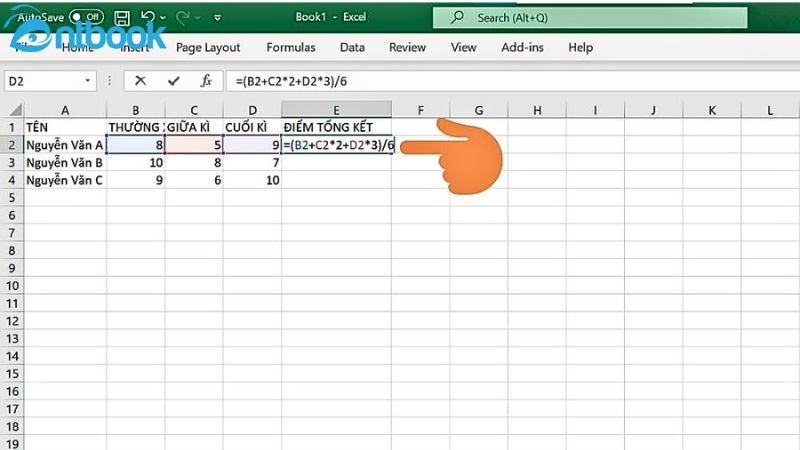Click the magnifier icon in search box
Screen dimensions: 800x450
[458, 17]
